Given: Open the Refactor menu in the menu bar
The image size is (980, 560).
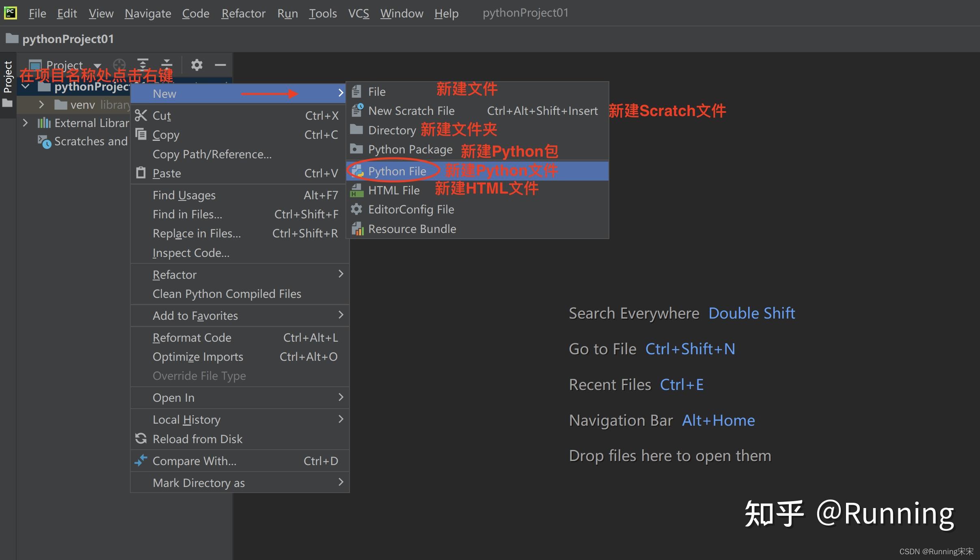Looking at the screenshot, I should (x=243, y=13).
